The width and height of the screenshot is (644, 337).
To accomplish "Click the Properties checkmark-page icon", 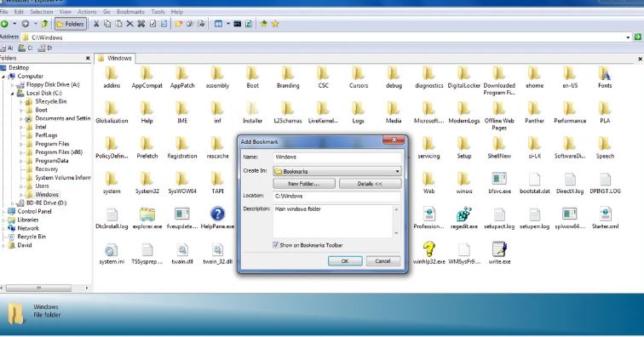I will pos(152,24).
